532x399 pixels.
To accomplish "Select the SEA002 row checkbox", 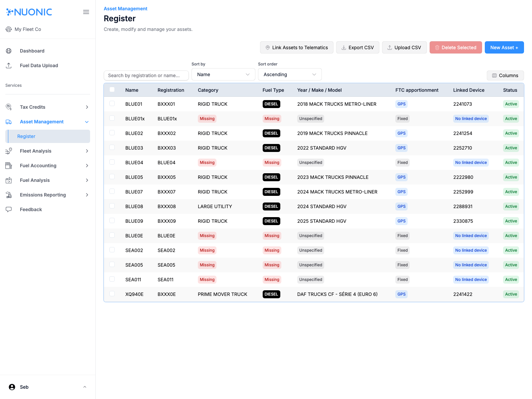I will pyautogui.click(x=112, y=250).
